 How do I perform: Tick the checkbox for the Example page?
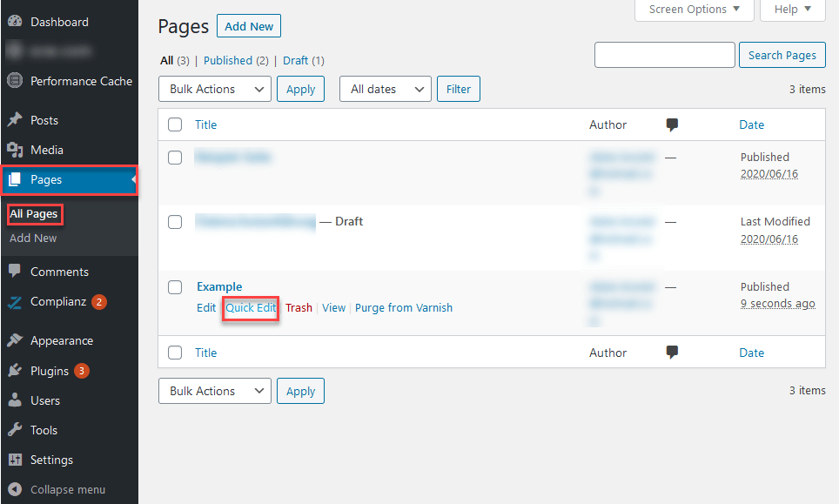[x=175, y=287]
